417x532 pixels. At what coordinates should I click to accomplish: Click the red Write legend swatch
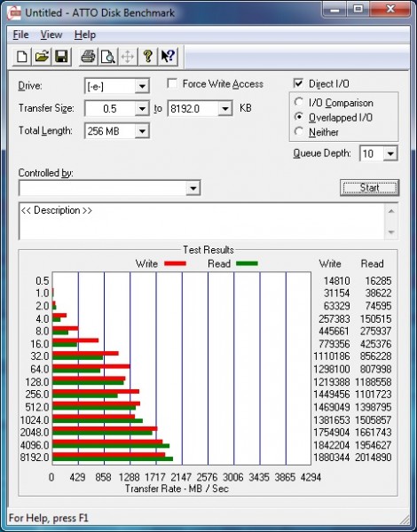coord(175,263)
